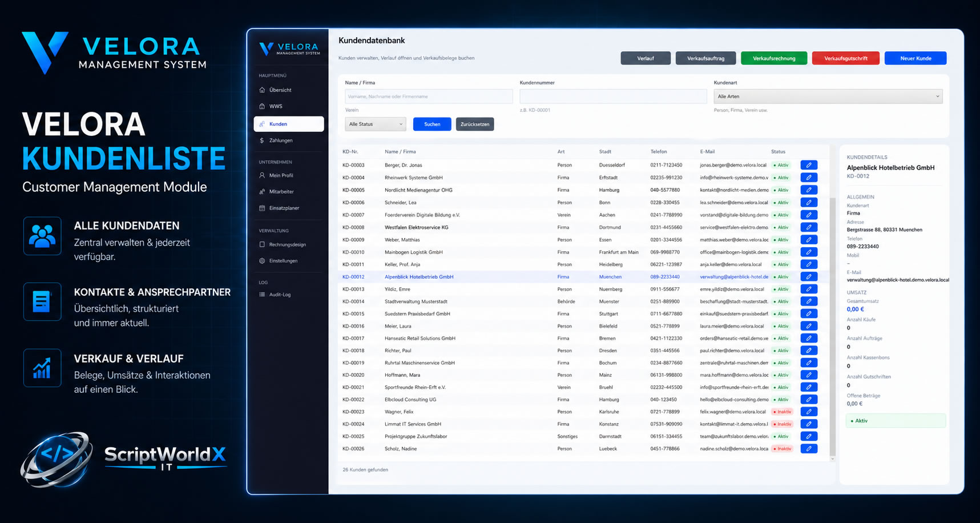Click the email jonas.berger@demo.velora.local
Image resolution: width=980 pixels, height=523 pixels.
tap(733, 165)
